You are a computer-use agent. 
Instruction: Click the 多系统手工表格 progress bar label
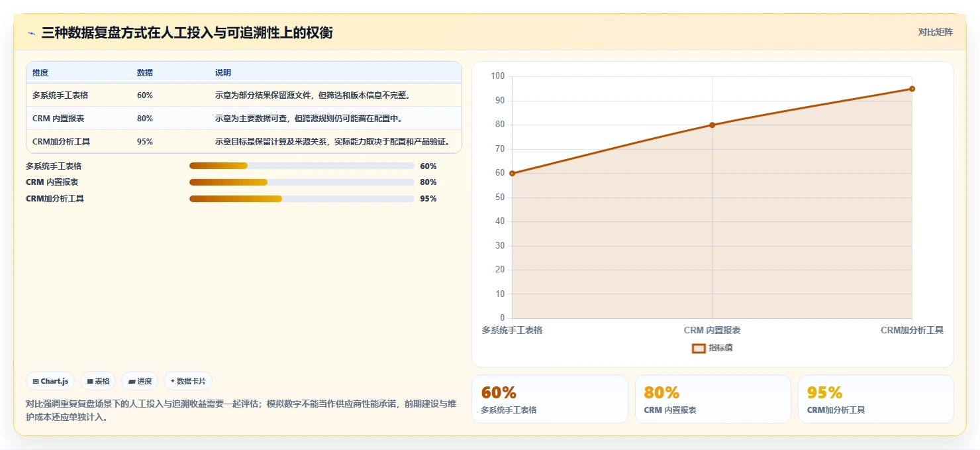coord(54,166)
